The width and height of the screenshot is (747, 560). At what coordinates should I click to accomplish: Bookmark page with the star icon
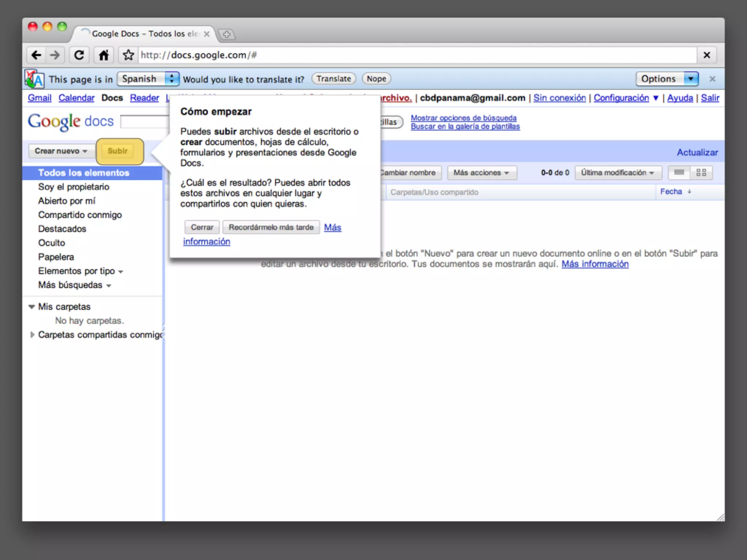coord(128,55)
